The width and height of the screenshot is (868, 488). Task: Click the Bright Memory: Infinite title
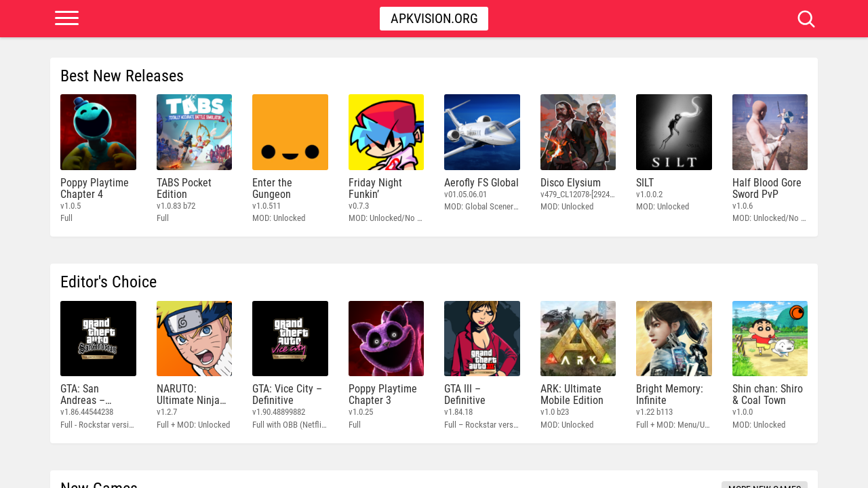pos(669,394)
